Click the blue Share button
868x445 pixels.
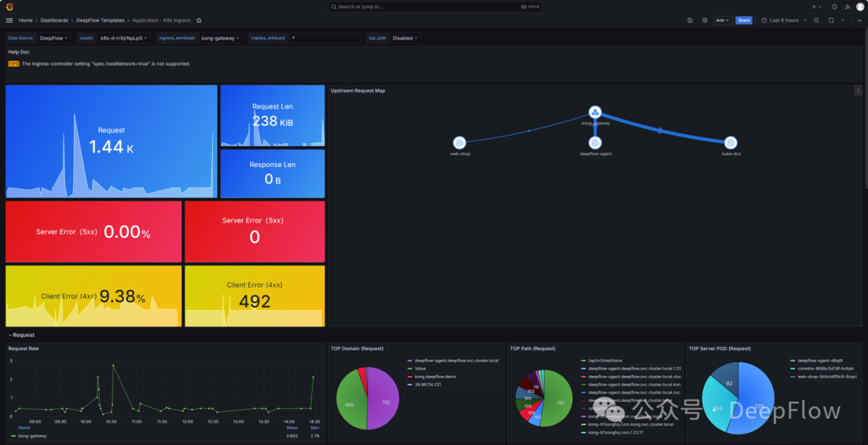point(743,20)
